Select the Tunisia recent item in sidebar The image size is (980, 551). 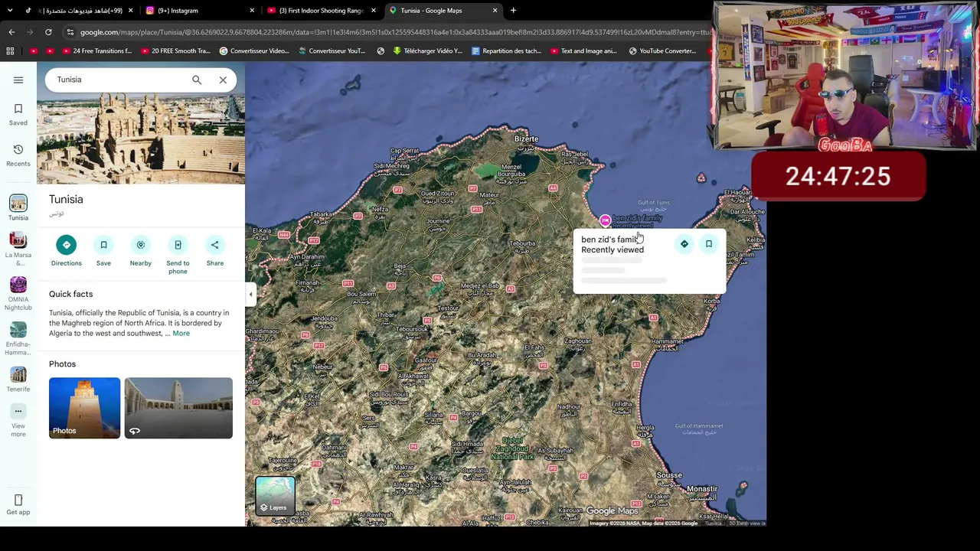(18, 208)
